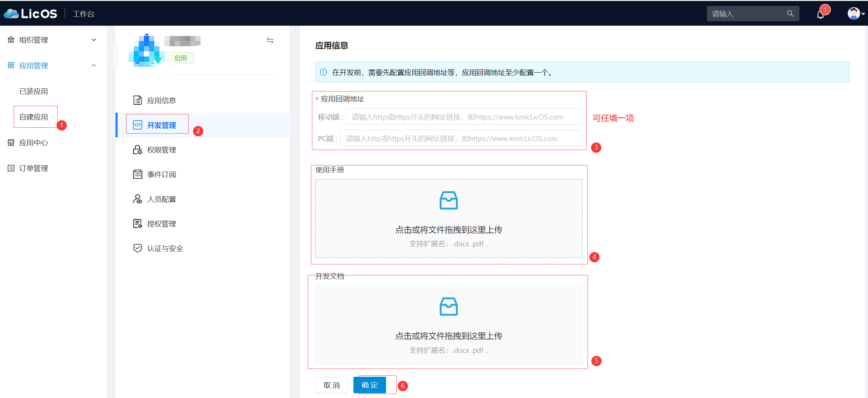The height and width of the screenshot is (398, 868).
Task: Click the 认证与安全 shield icon
Action: (x=137, y=248)
